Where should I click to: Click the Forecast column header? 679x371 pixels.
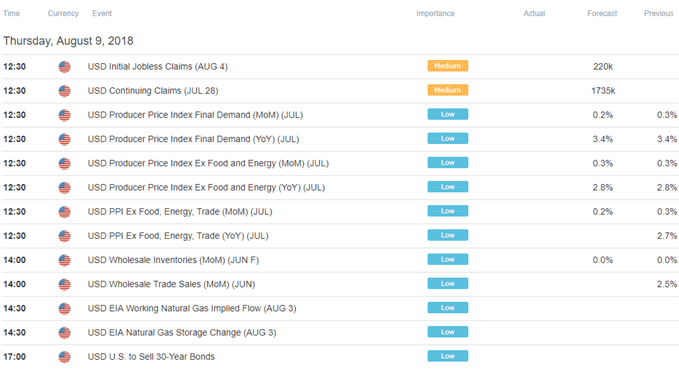click(x=602, y=13)
